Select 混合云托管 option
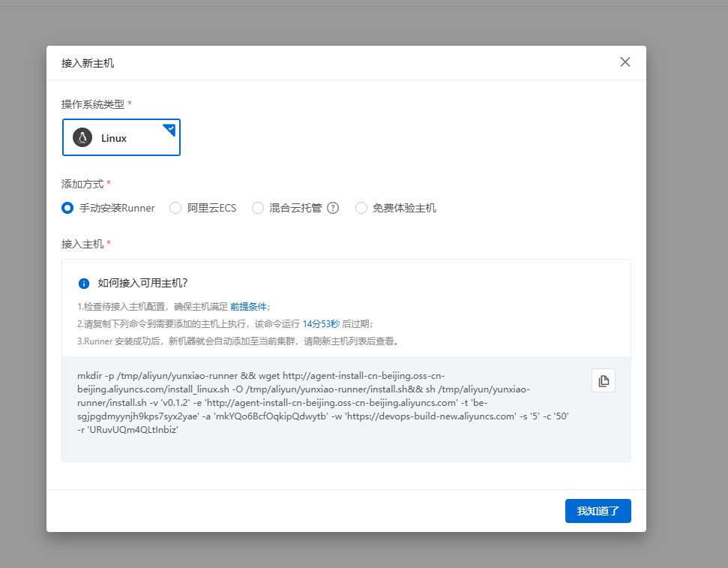The image size is (728, 568). [x=257, y=208]
